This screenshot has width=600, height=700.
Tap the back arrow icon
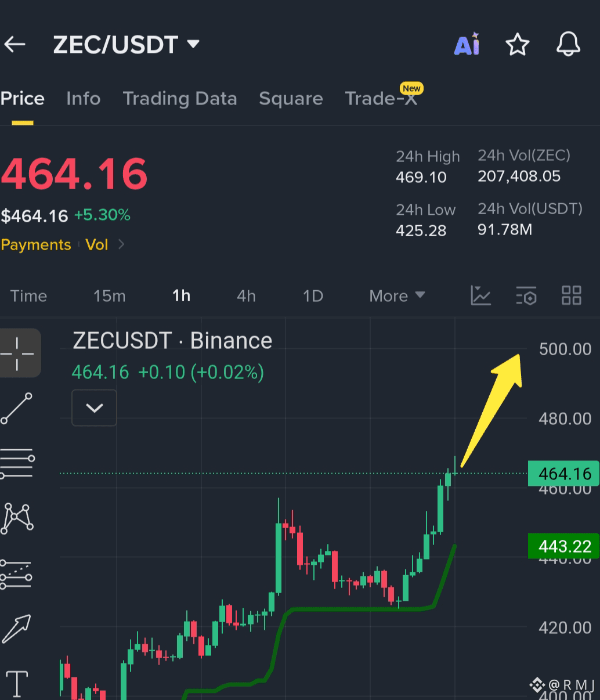(x=15, y=44)
